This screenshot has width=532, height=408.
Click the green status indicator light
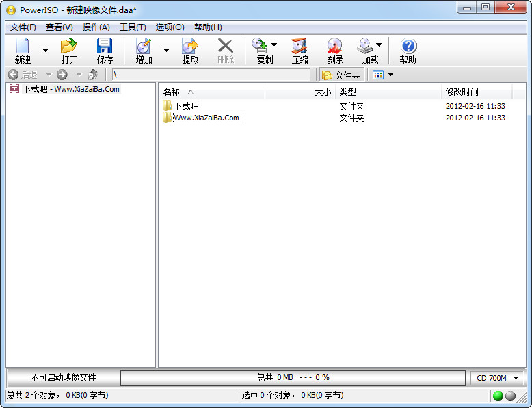498,396
